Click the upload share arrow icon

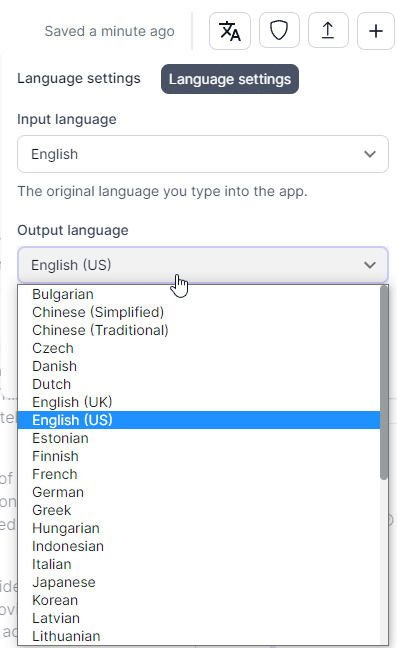tap(328, 31)
